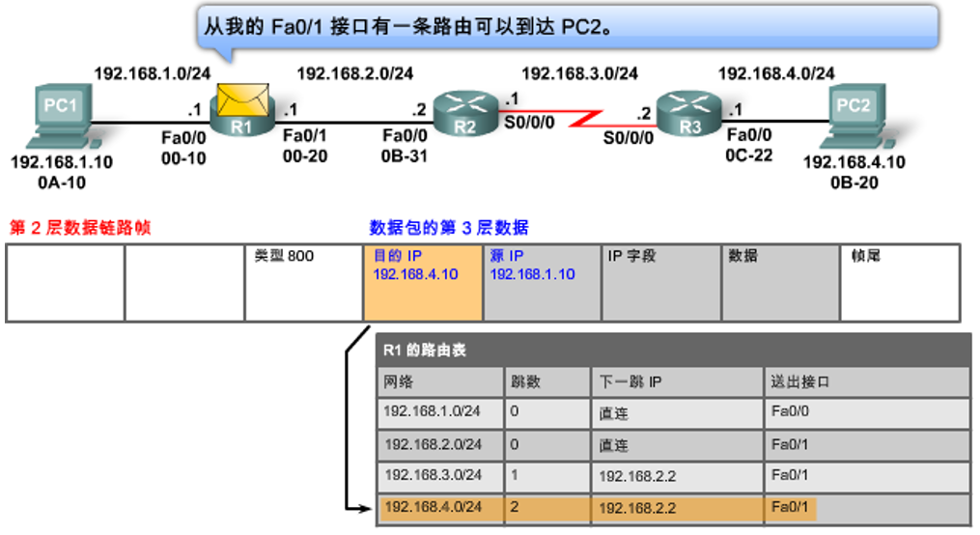Click R2 MAC label 0B-31
This screenshot has height=535, width=980.
(x=405, y=156)
